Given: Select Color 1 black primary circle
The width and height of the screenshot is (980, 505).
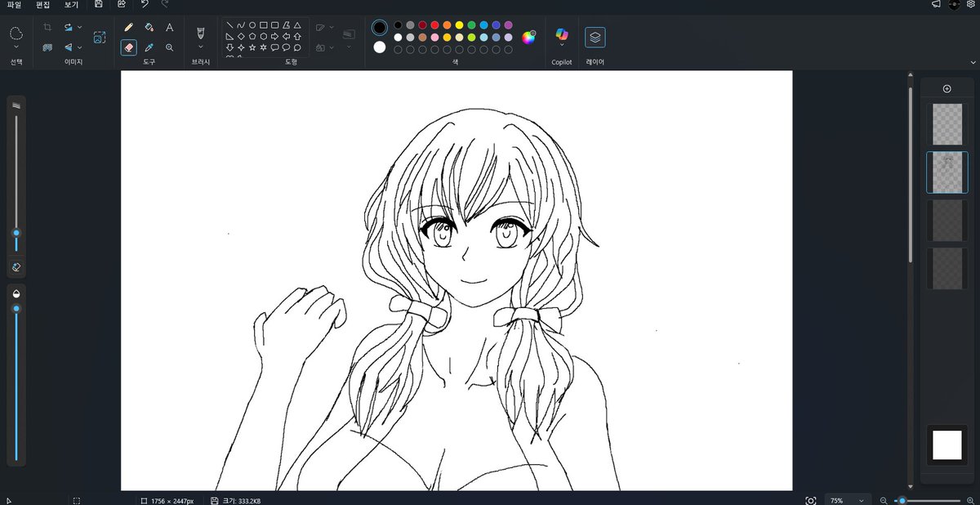Looking at the screenshot, I should tap(379, 27).
